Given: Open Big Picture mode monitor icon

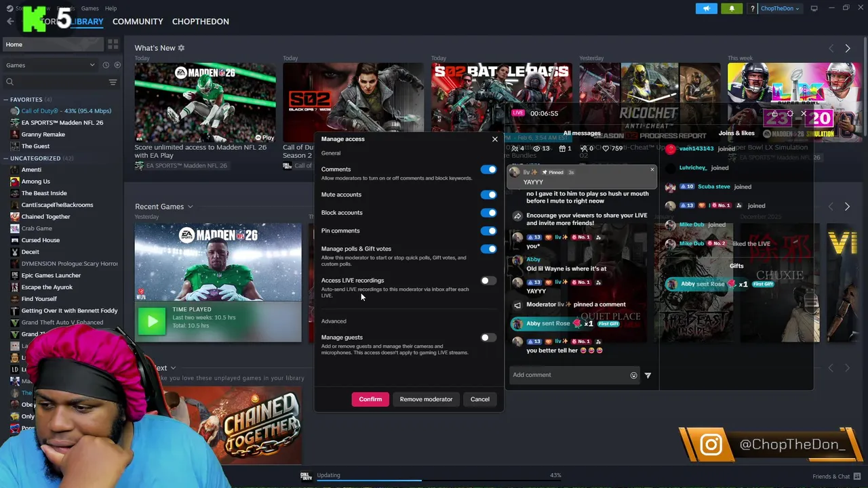Looking at the screenshot, I should coord(814,8).
